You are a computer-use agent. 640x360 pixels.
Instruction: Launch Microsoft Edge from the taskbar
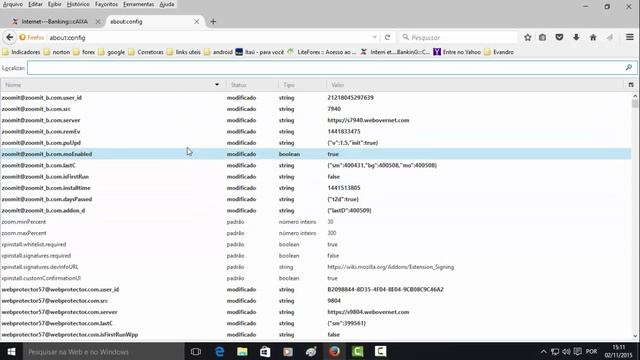pos(219,351)
